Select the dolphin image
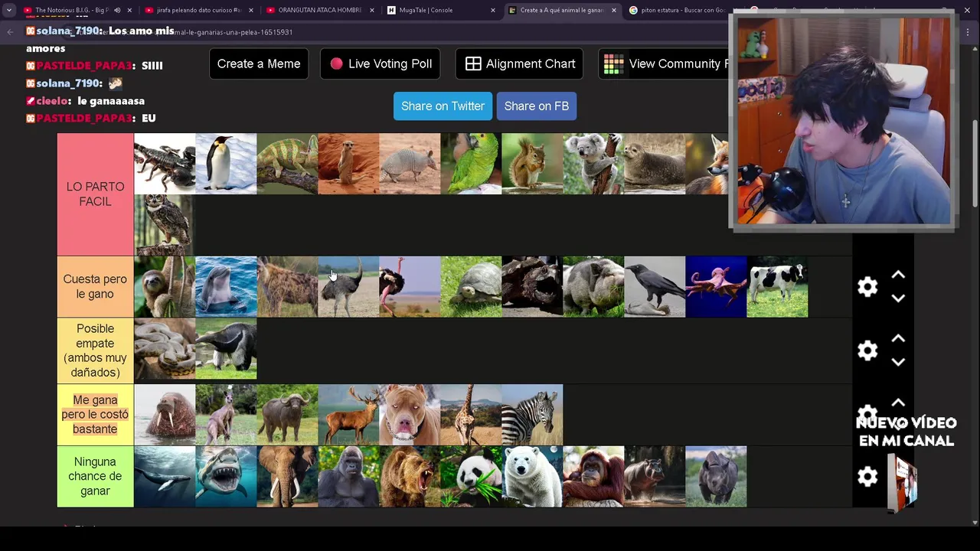Viewport: 980px width, 551px height. [226, 287]
